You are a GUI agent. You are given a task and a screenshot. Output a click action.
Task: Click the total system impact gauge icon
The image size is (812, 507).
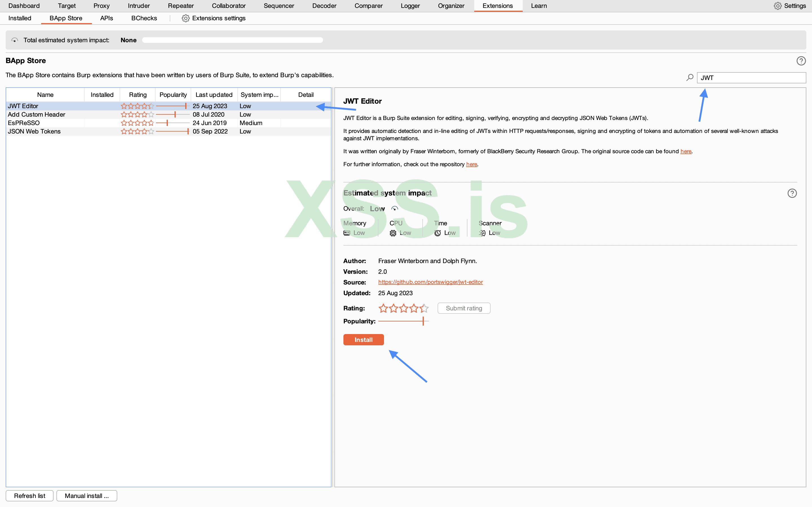click(x=14, y=40)
